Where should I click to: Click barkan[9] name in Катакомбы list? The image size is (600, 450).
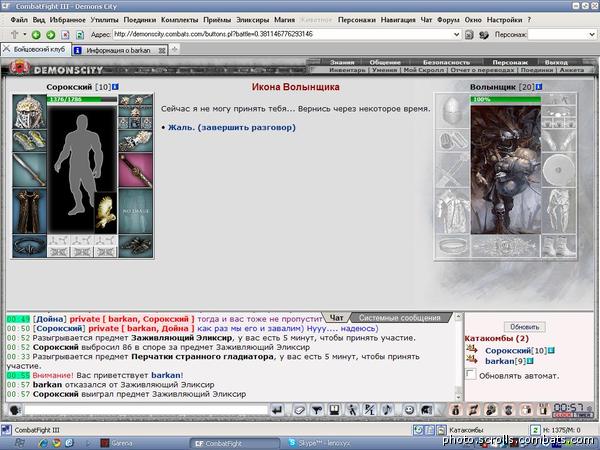click(x=505, y=361)
